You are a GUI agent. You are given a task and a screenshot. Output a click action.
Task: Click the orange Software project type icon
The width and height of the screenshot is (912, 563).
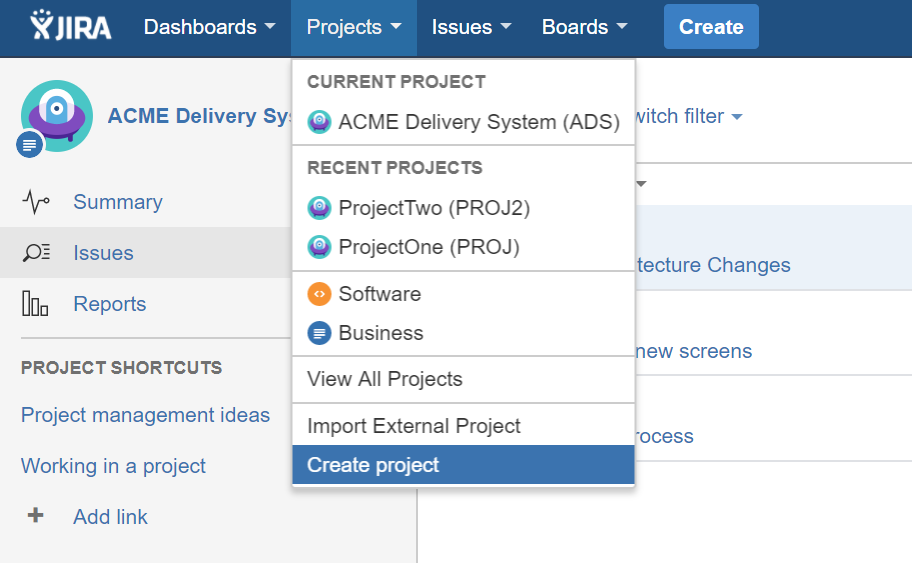pos(319,294)
